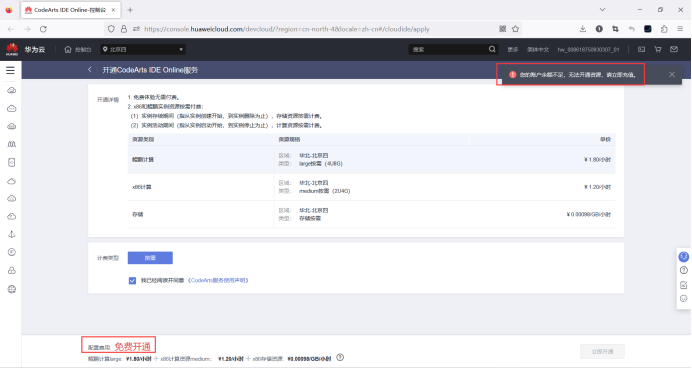Open the extensions puzzle icon
Screen dimensions: 692x368
(664, 29)
